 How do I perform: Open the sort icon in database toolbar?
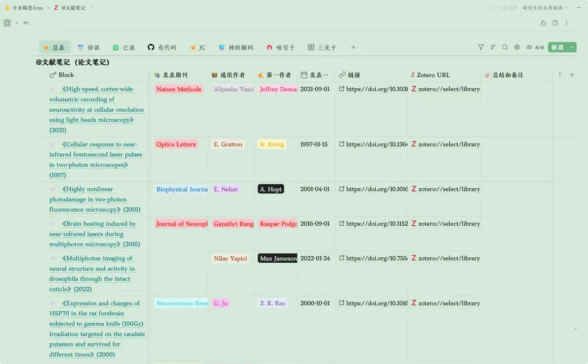click(x=493, y=47)
